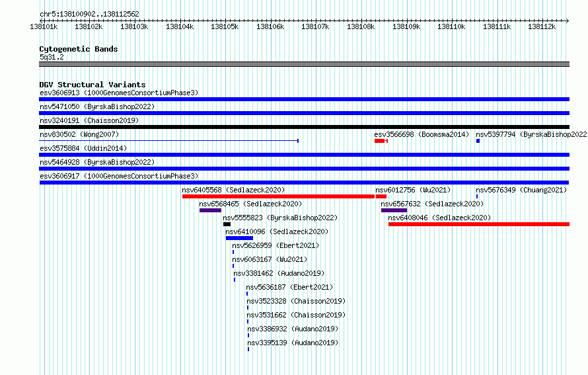The image size is (588, 375).
Task: Click the 5q31.2 band label
Action: tap(52, 57)
